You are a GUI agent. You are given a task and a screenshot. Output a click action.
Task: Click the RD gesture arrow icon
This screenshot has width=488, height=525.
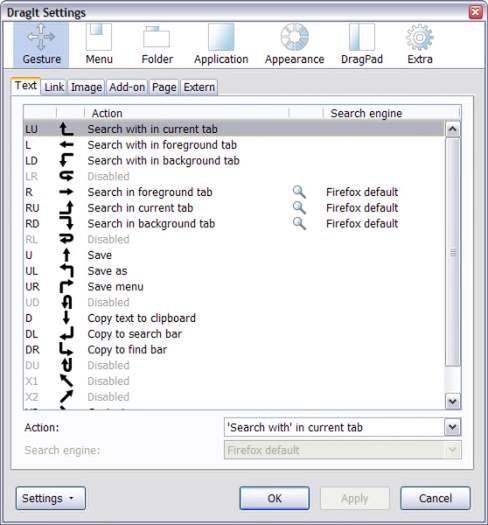[66, 223]
